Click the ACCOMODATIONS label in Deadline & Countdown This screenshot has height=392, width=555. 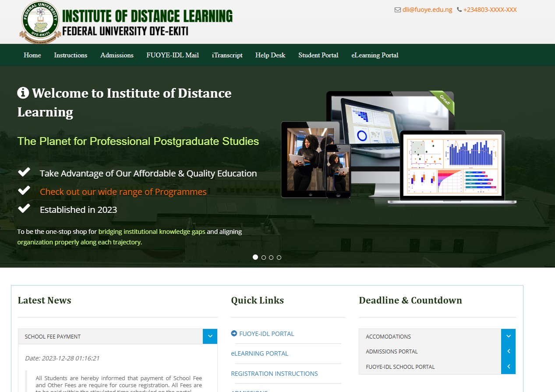coord(389,337)
